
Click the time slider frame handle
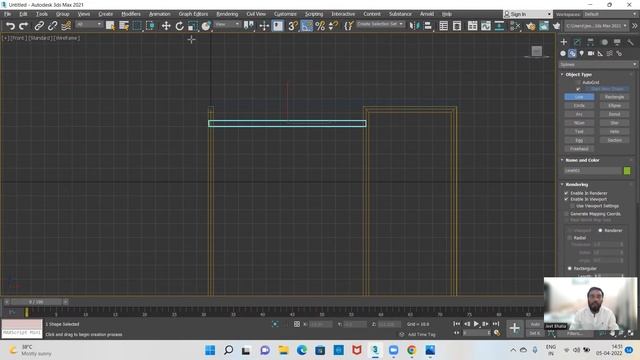tap(36, 302)
